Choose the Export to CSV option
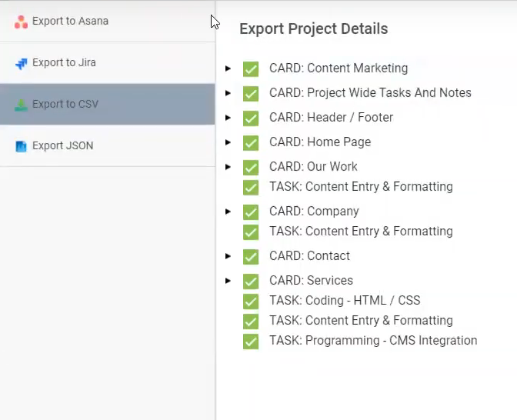 108,104
